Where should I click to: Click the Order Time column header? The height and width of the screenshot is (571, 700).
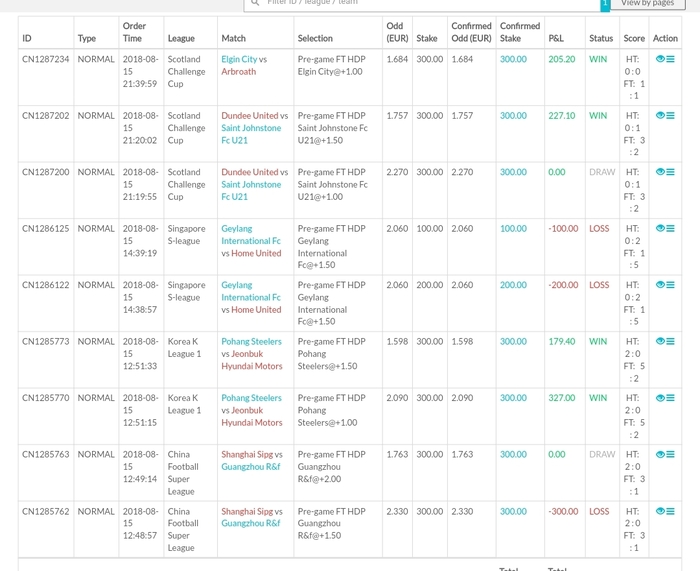[x=134, y=32]
